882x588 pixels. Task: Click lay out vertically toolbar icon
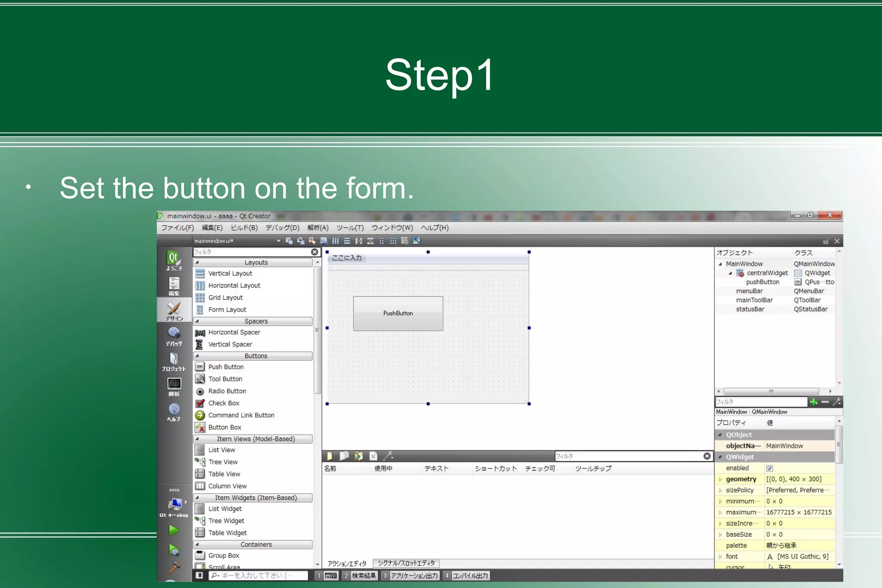coord(347,241)
